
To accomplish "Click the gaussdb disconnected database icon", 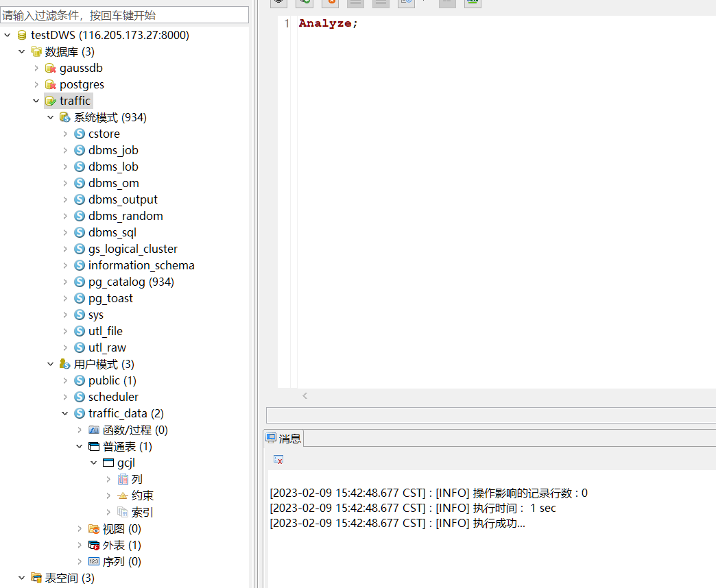I will click(x=51, y=68).
